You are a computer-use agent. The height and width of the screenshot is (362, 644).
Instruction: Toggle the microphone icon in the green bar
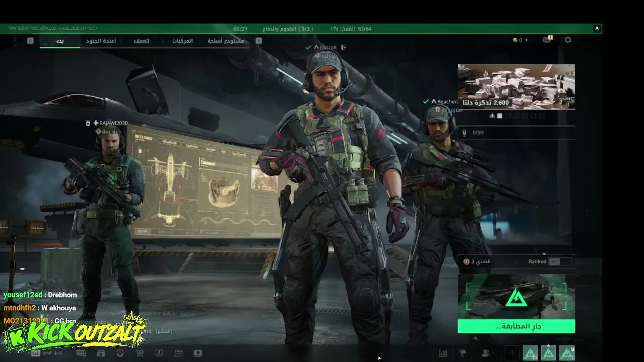click(x=597, y=29)
